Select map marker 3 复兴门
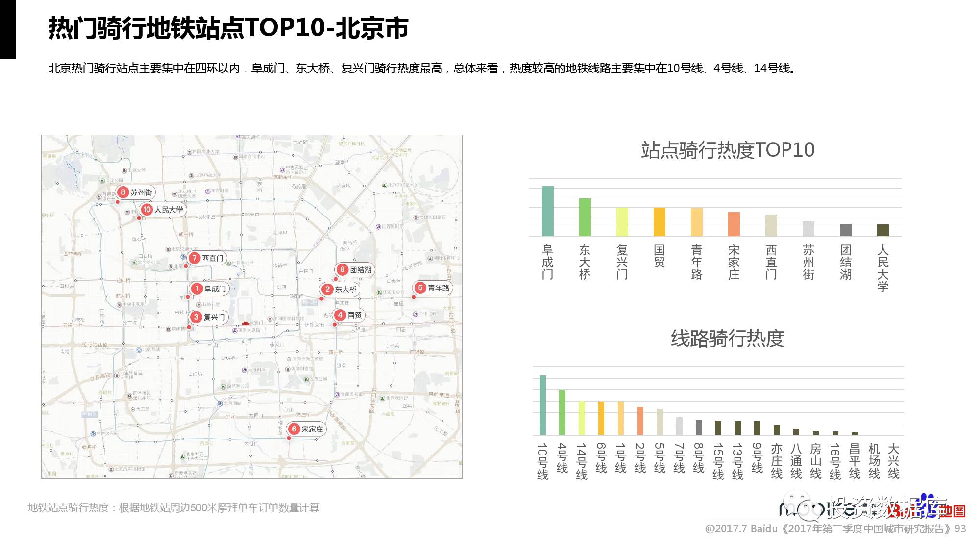The image size is (980, 551). [x=208, y=317]
